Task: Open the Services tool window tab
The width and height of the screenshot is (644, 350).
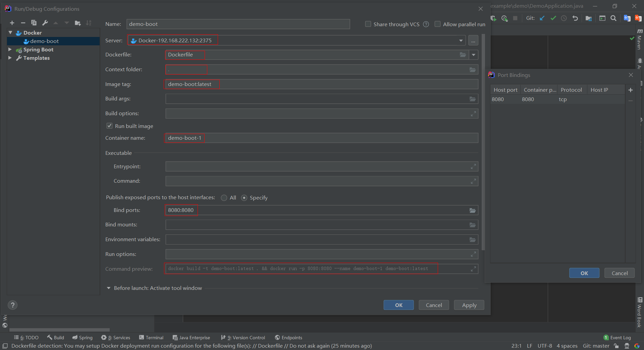Action: [x=116, y=338]
